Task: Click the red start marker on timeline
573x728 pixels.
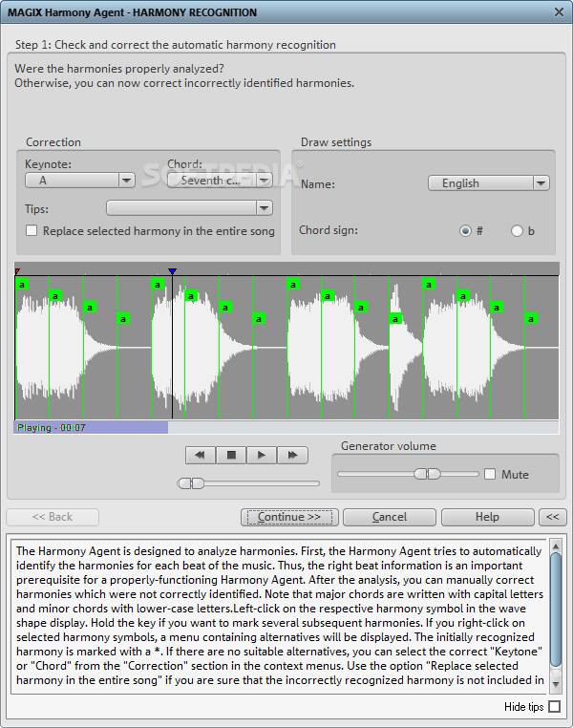Action: coord(17,271)
